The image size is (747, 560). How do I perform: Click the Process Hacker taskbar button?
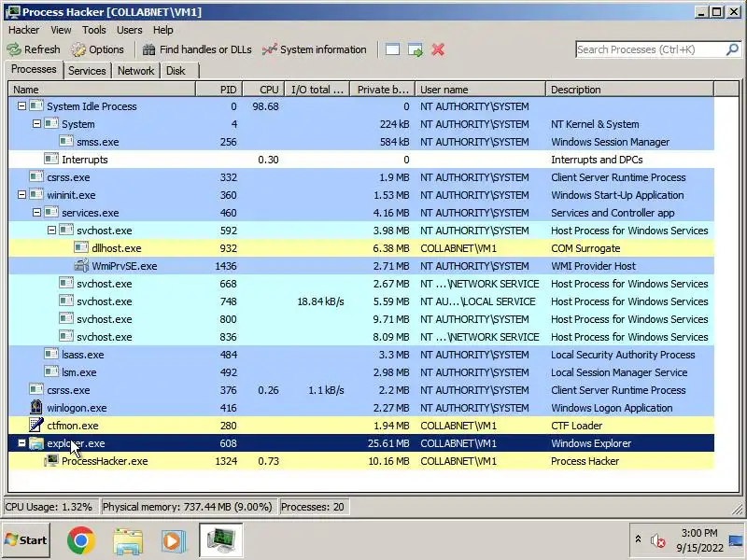click(220, 540)
